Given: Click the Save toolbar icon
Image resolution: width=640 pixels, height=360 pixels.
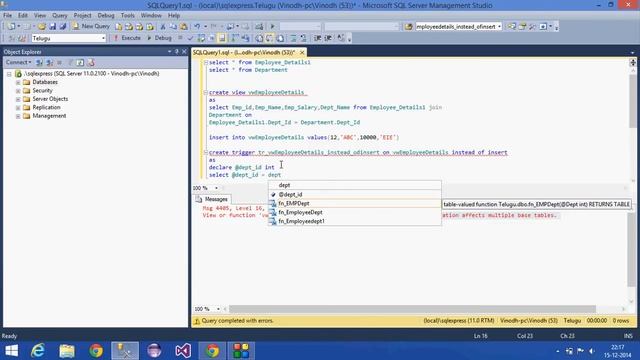Looking at the screenshot, I should point(52,27).
